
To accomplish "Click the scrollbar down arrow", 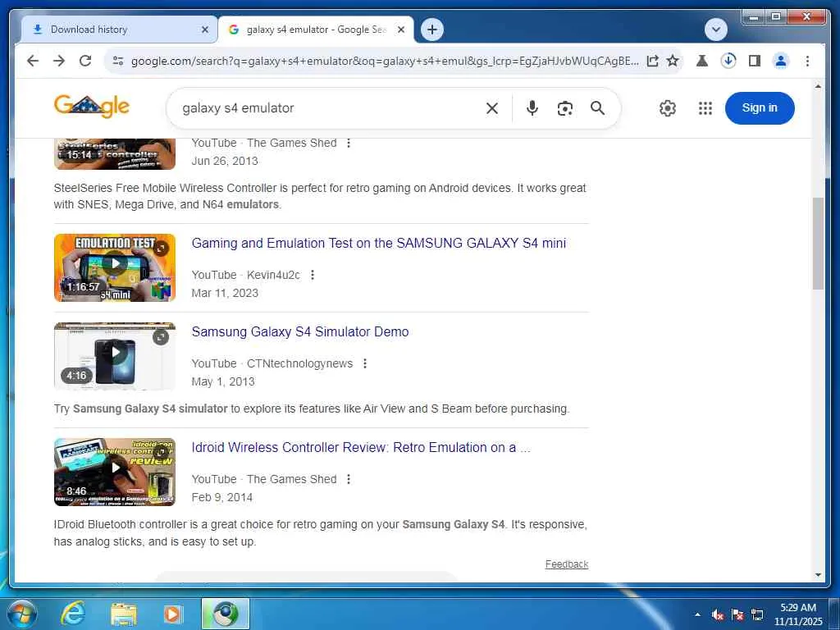I will point(818,575).
